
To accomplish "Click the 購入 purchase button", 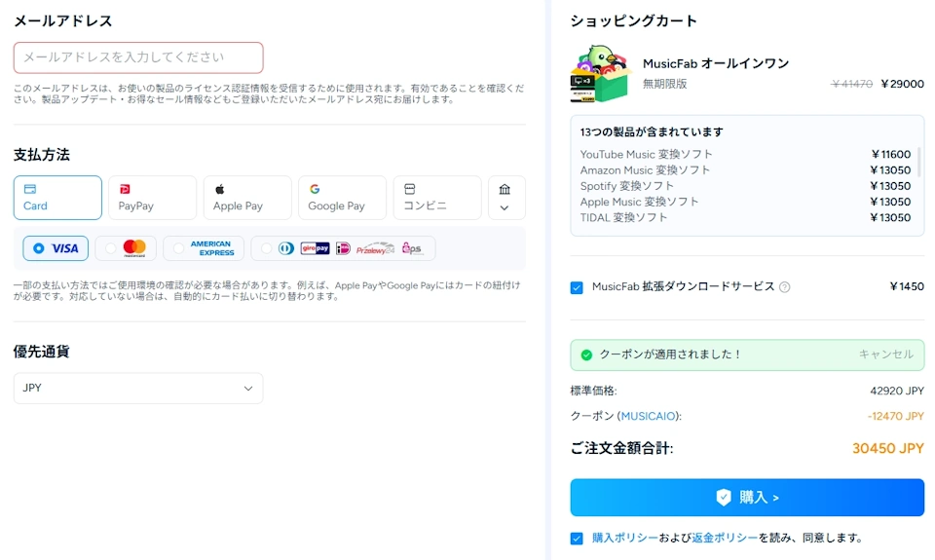I will coord(747,498).
